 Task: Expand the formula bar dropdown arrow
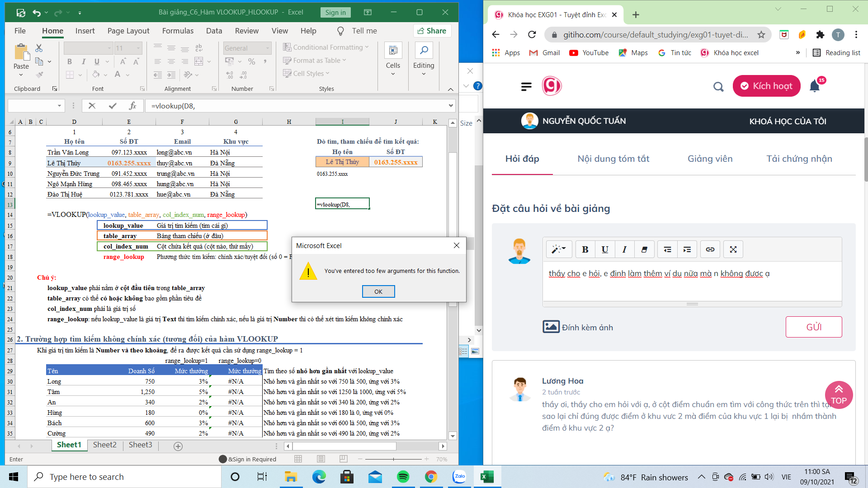(451, 106)
